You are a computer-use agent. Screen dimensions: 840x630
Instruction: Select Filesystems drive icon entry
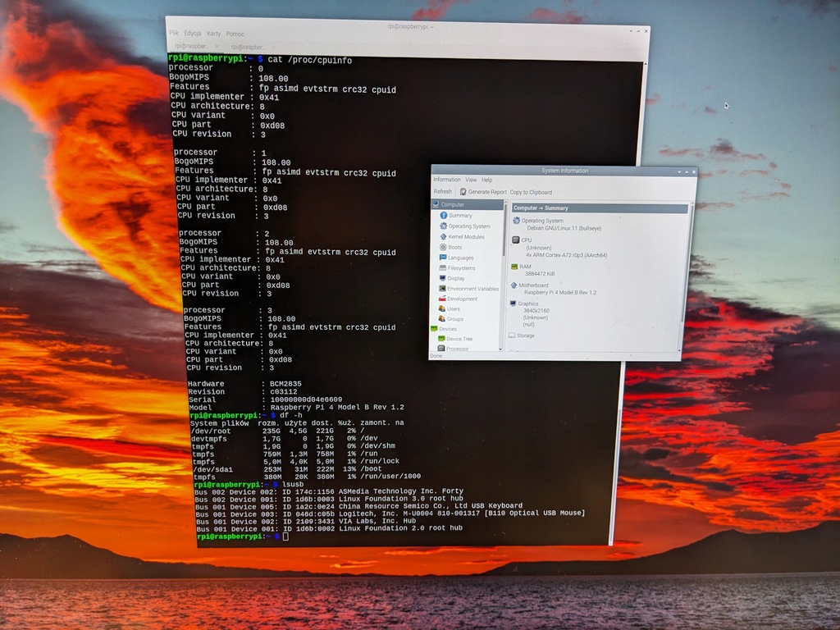click(442, 268)
